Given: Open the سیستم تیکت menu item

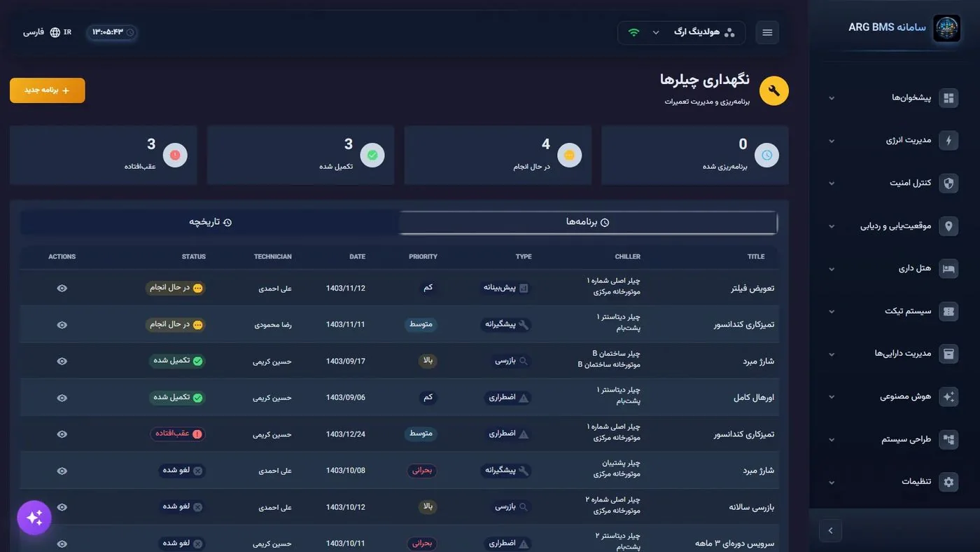Looking at the screenshot, I should (x=895, y=312).
